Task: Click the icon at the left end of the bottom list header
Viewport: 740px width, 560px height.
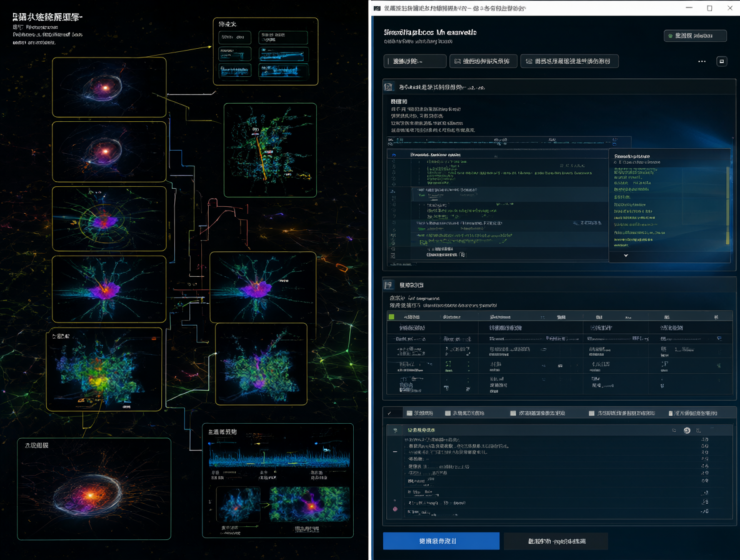Action: pos(395,430)
